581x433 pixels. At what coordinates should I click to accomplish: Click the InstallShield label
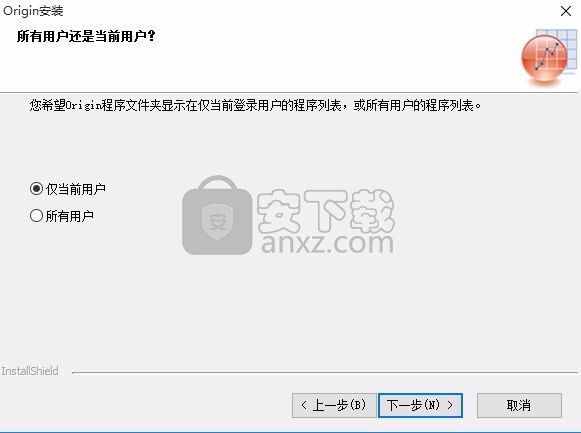tap(30, 371)
